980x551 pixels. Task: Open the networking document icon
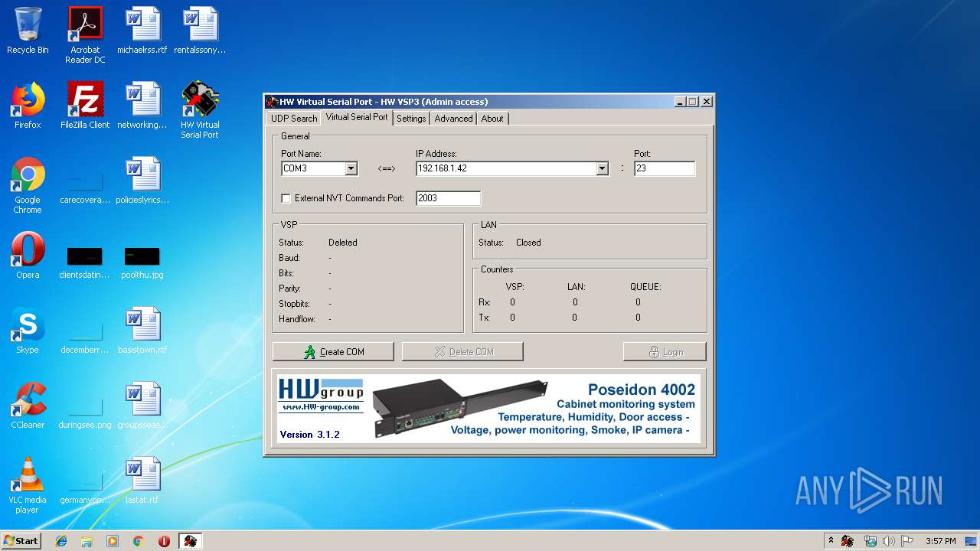pos(142,106)
